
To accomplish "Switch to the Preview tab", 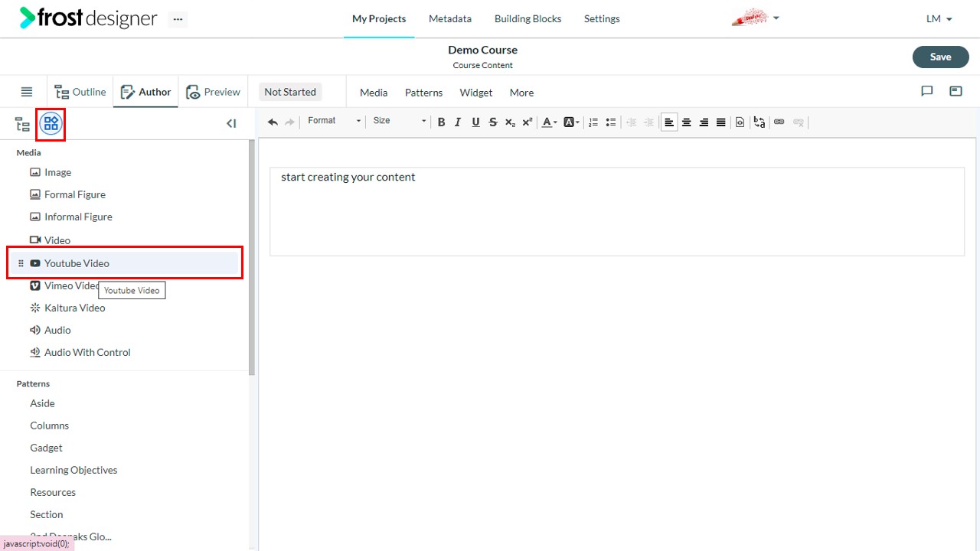I will [213, 92].
